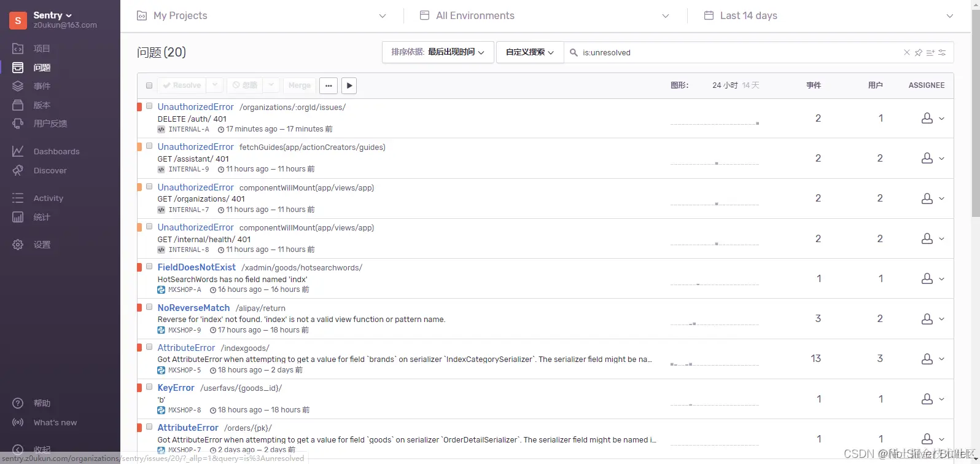980x464 pixels.
Task: Open the NoReverseMatch issue
Action: click(x=193, y=308)
